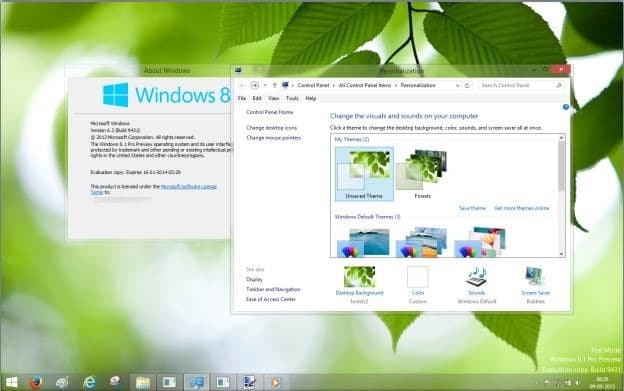Image resolution: width=624 pixels, height=391 pixels.
Task: Open the blue Help question mark icon
Action: tap(566, 107)
